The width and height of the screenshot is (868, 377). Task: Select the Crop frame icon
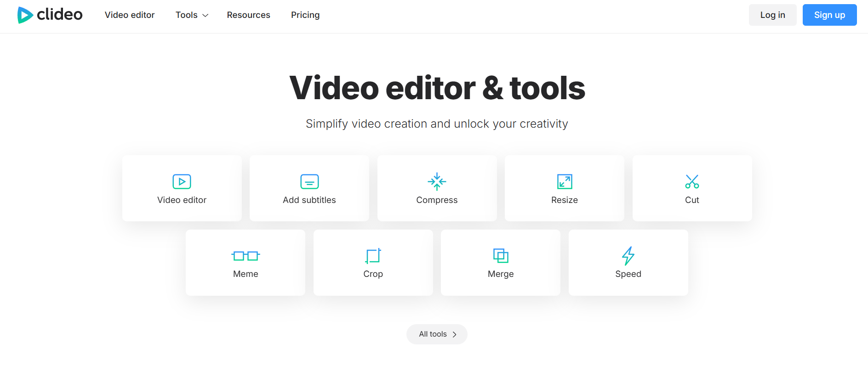[373, 255]
